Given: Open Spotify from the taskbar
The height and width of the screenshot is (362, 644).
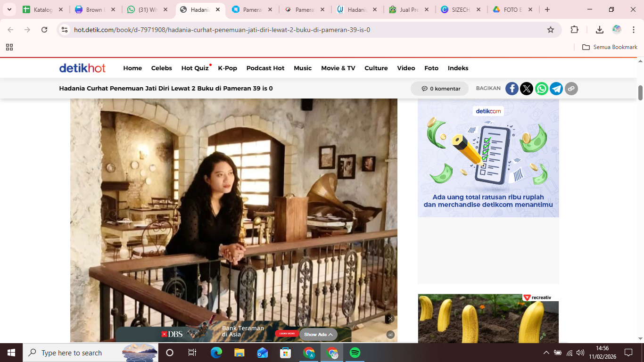Looking at the screenshot, I should (x=355, y=353).
